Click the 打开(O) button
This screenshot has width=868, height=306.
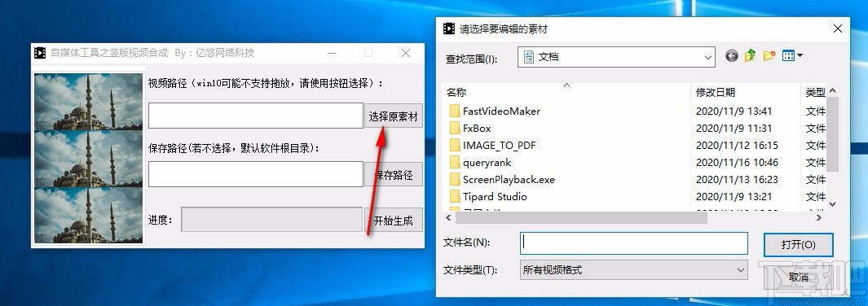[x=798, y=245]
